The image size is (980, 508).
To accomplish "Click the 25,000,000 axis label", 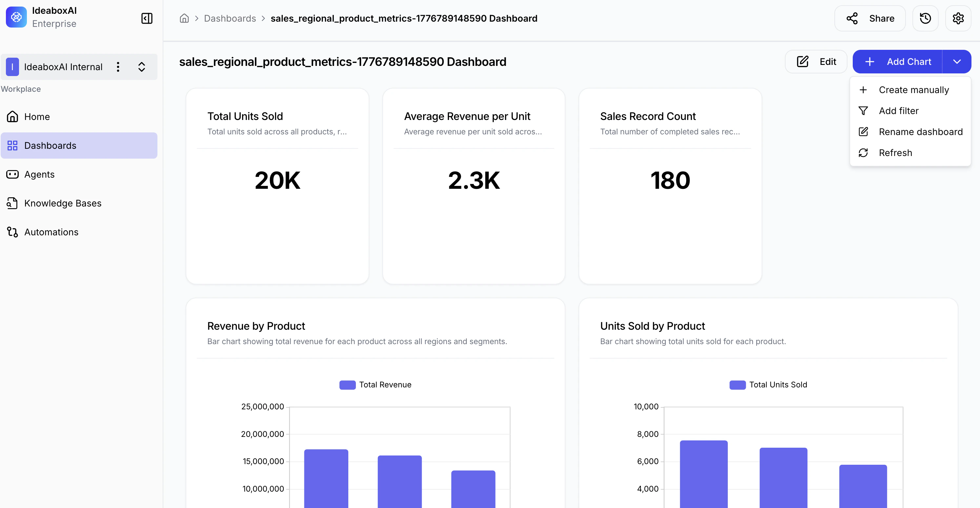I will 262,406.
